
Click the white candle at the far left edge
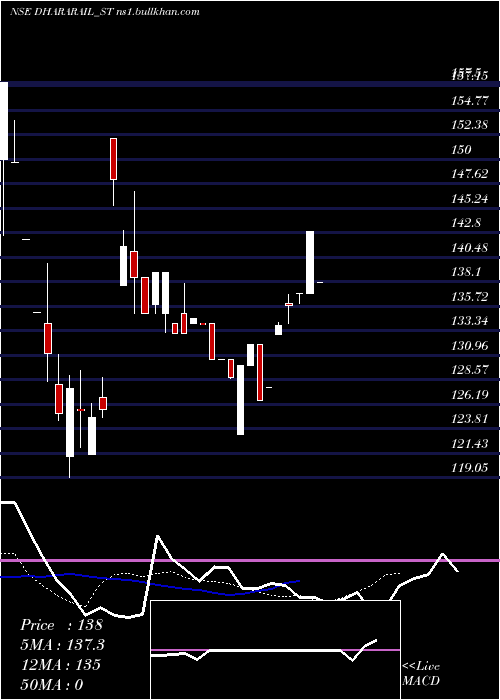point(4,121)
